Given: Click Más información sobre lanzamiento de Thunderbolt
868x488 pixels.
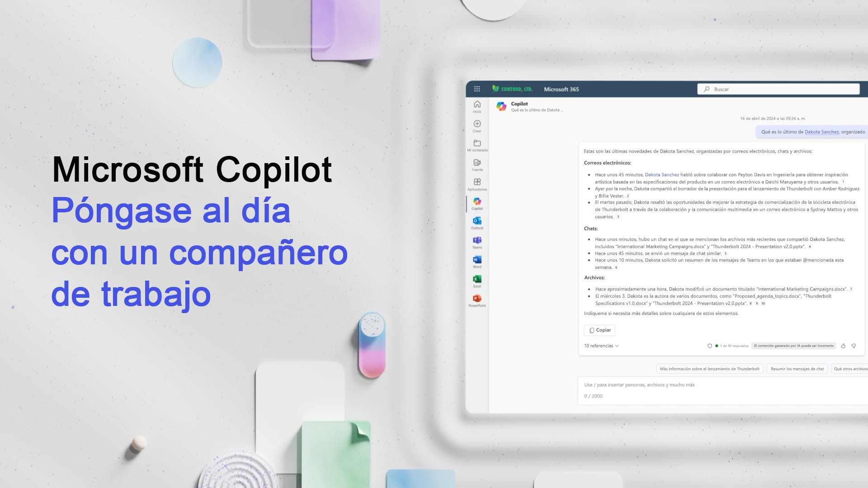Looking at the screenshot, I should tap(709, 368).
